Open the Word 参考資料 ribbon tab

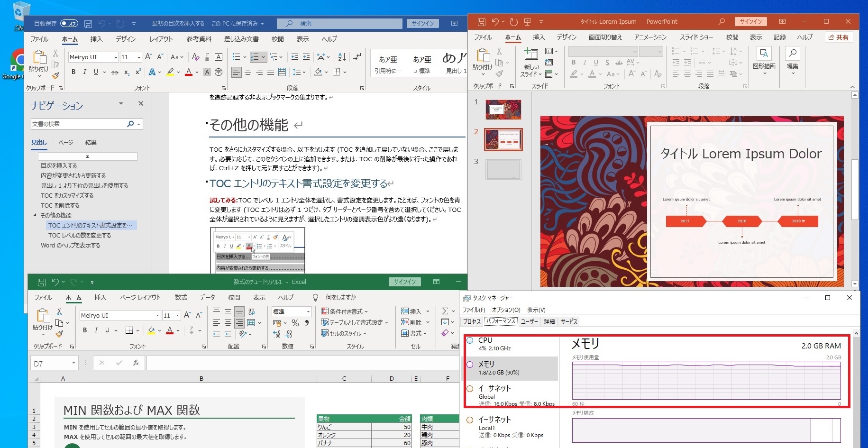(199, 39)
